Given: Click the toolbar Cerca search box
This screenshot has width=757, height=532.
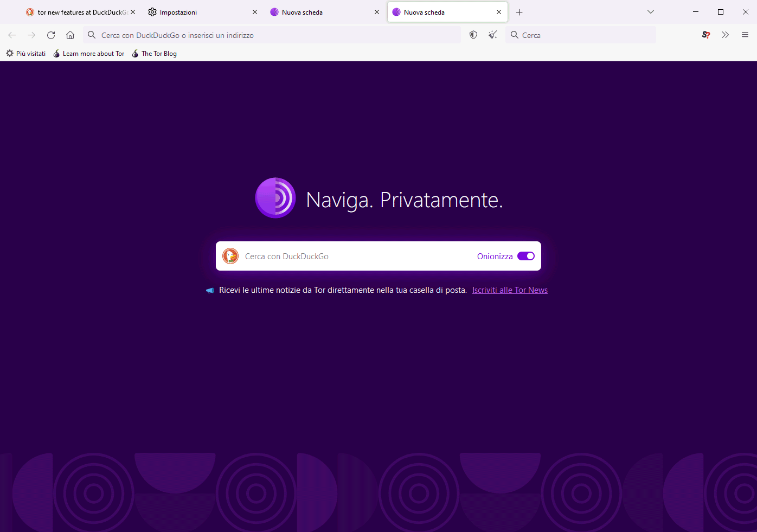Looking at the screenshot, I should pyautogui.click(x=581, y=35).
